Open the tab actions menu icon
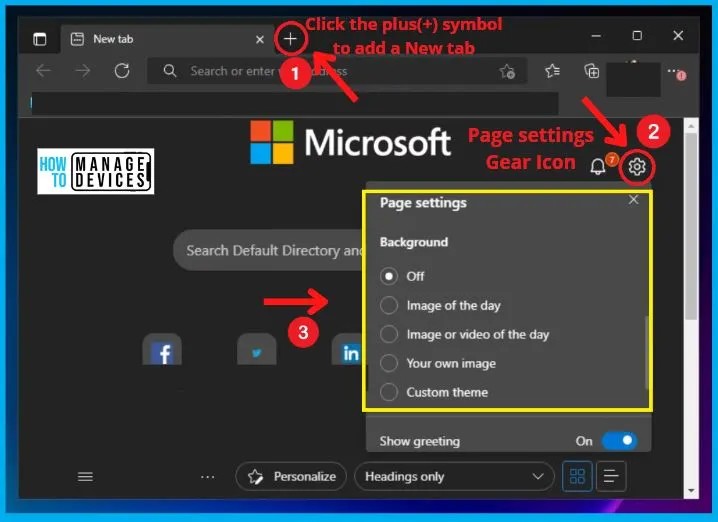 [x=40, y=39]
